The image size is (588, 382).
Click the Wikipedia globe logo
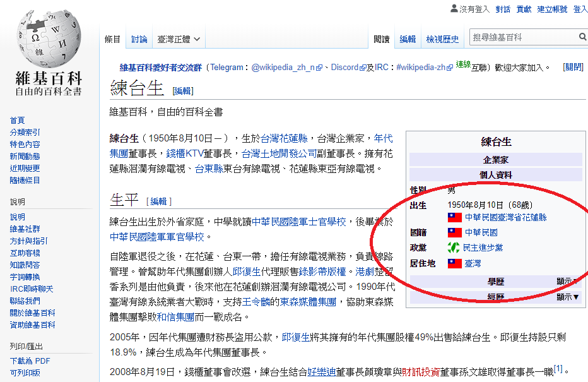(49, 39)
